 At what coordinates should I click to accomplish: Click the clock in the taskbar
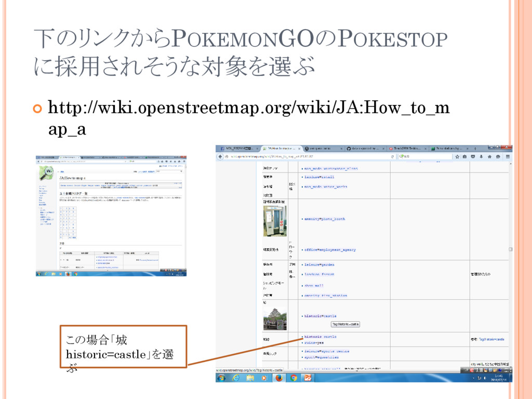click(499, 378)
